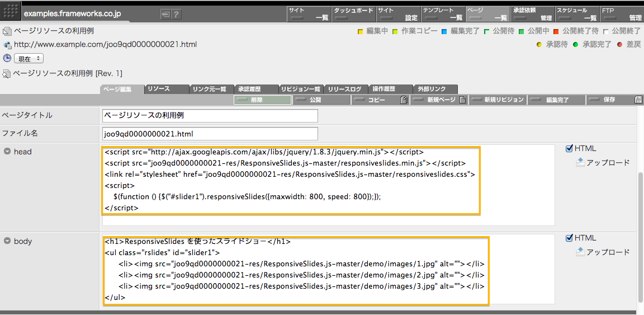Click the 差戻 legend label

pos(633,44)
